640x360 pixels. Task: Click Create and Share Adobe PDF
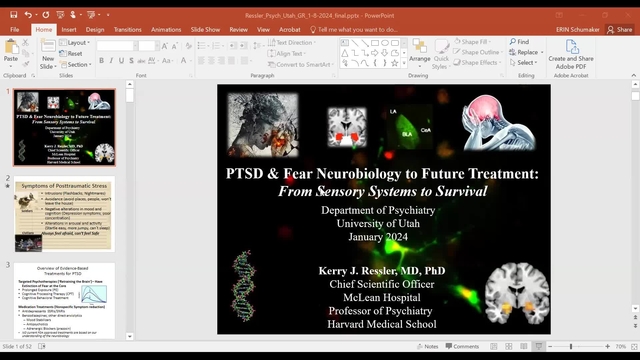[x=571, y=55]
